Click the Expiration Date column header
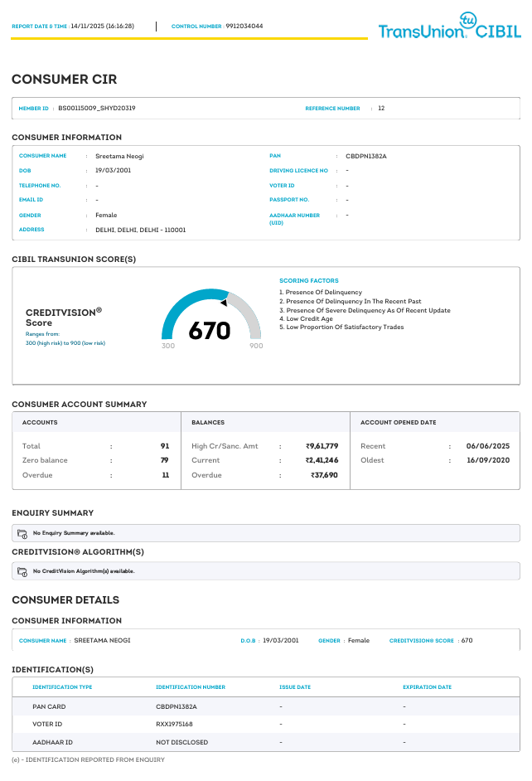 tap(428, 687)
